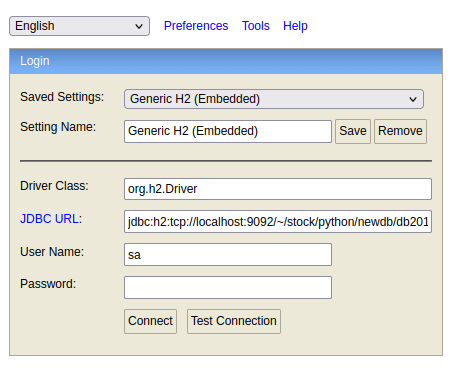This screenshot has height=370, width=462.
Task: Click the User Name input field
Action: point(228,255)
